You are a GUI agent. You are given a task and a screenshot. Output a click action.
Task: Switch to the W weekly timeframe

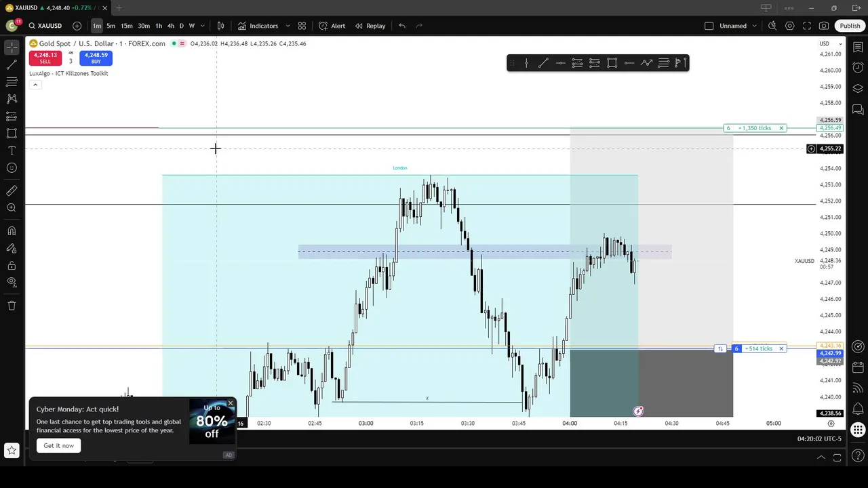click(x=192, y=26)
